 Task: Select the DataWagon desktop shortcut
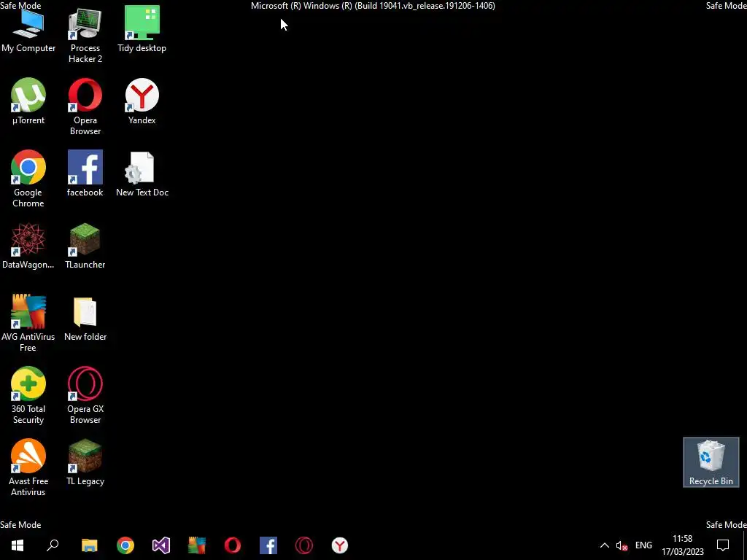(x=28, y=246)
